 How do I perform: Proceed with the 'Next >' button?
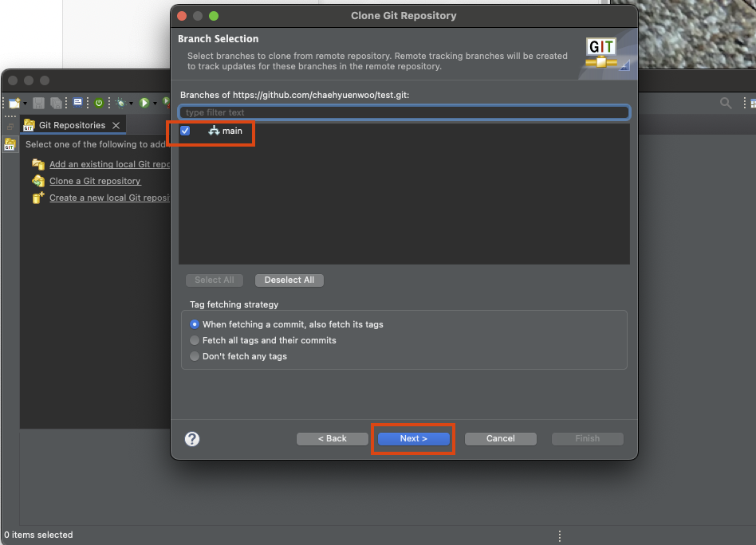click(414, 438)
